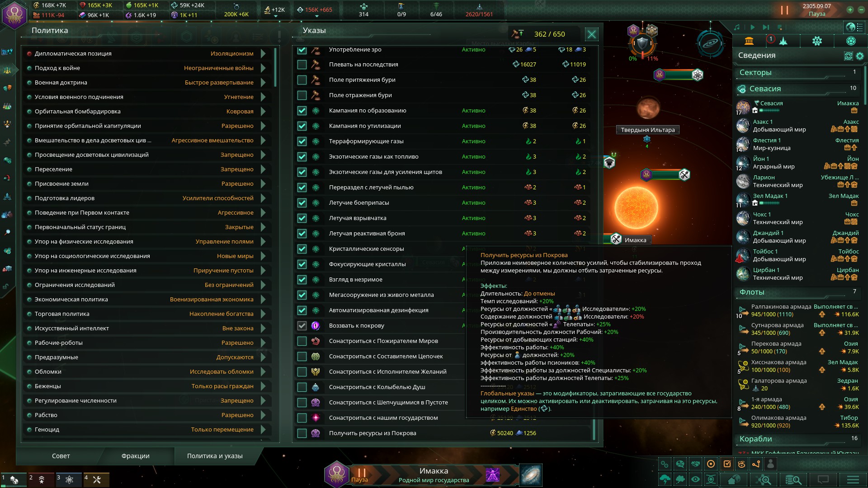Select the outliner government building tab icon
The width and height of the screenshot is (868, 488).
749,41
